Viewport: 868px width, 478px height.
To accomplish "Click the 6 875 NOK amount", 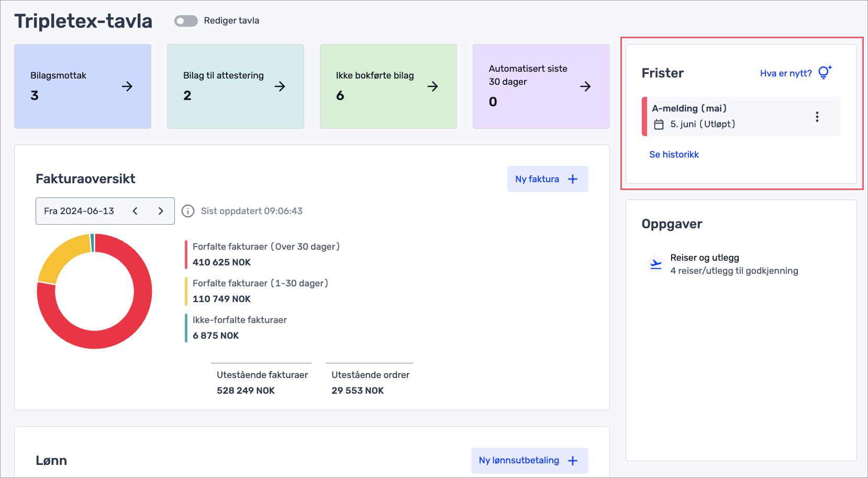I will (x=216, y=336).
